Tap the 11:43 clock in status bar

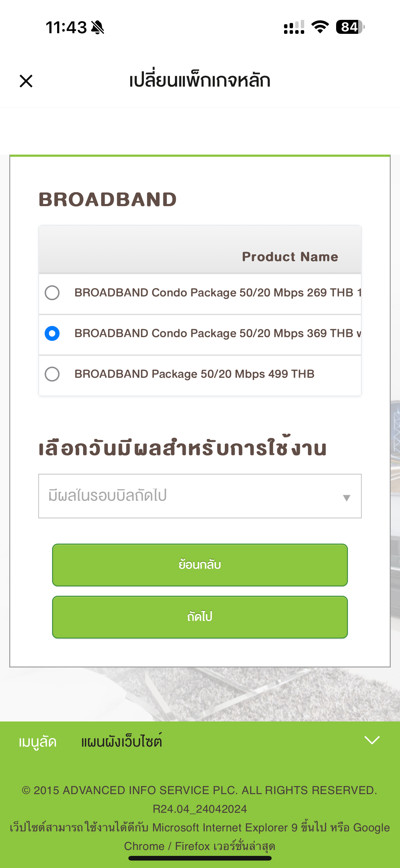66,27
